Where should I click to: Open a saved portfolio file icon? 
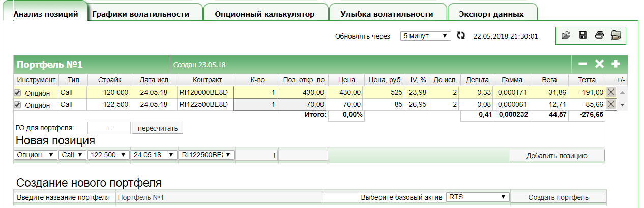[x=565, y=36]
